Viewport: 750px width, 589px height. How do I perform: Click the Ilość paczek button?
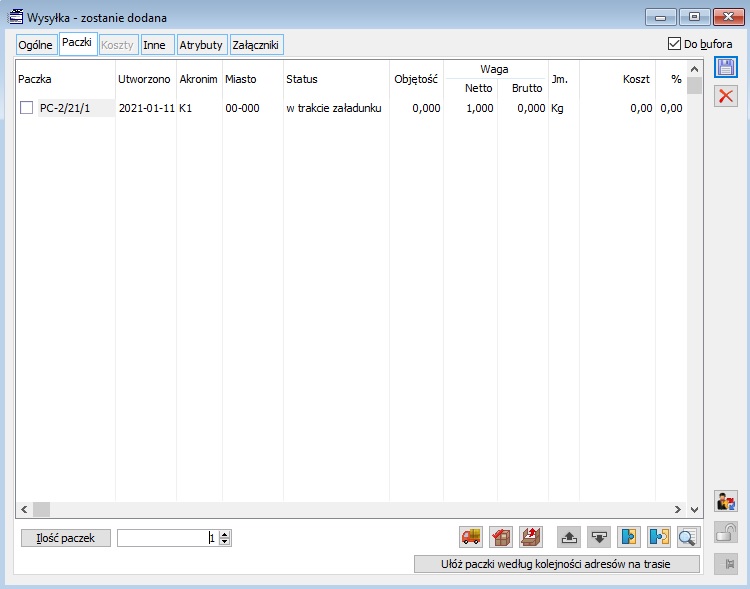point(66,538)
